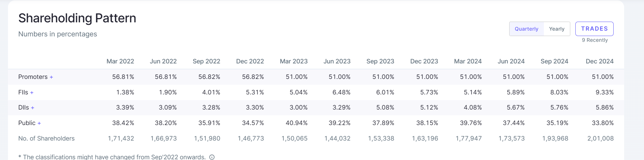
Task: Click the Promoters row label
Action: click(33, 77)
